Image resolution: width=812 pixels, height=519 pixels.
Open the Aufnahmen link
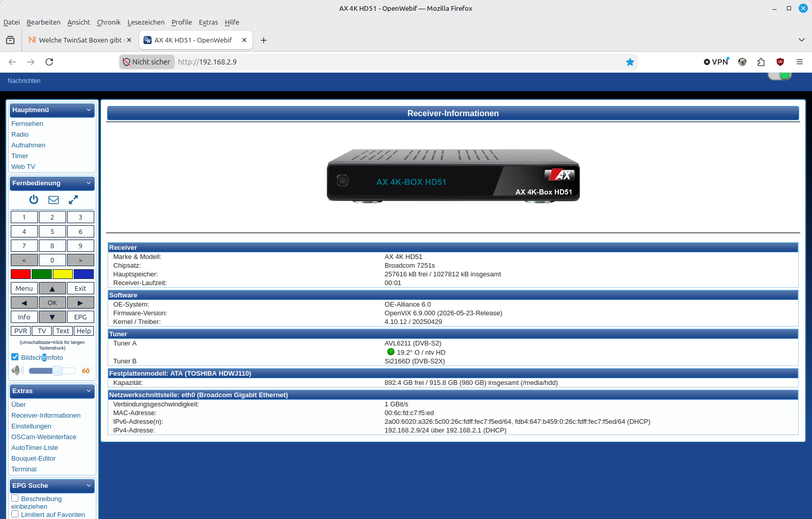[28, 145]
